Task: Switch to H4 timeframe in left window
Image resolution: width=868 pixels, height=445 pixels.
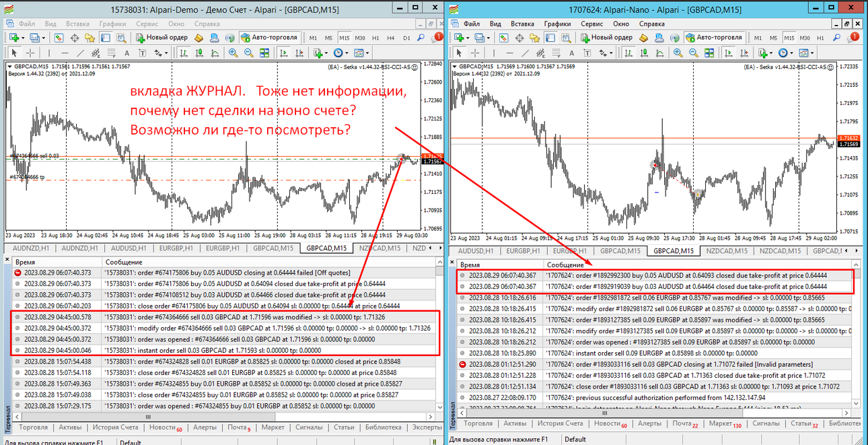Action: (x=390, y=37)
